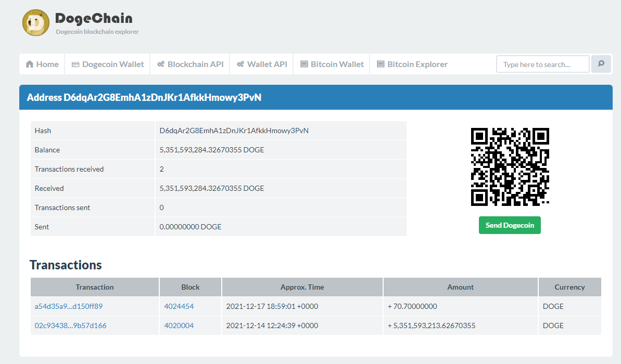621x364 pixels.
Task: Open transaction 02c93438...9b57d166
Action: tap(70, 326)
